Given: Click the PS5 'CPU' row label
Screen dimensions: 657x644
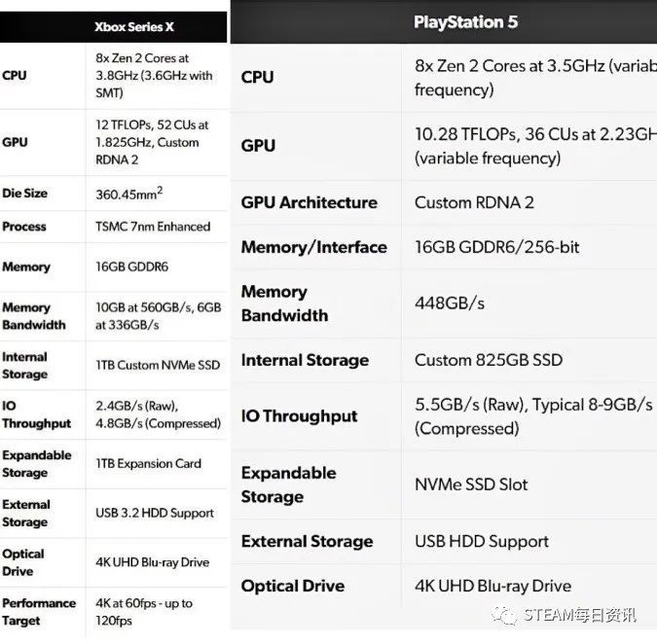Looking at the screenshot, I should pyautogui.click(x=257, y=78).
